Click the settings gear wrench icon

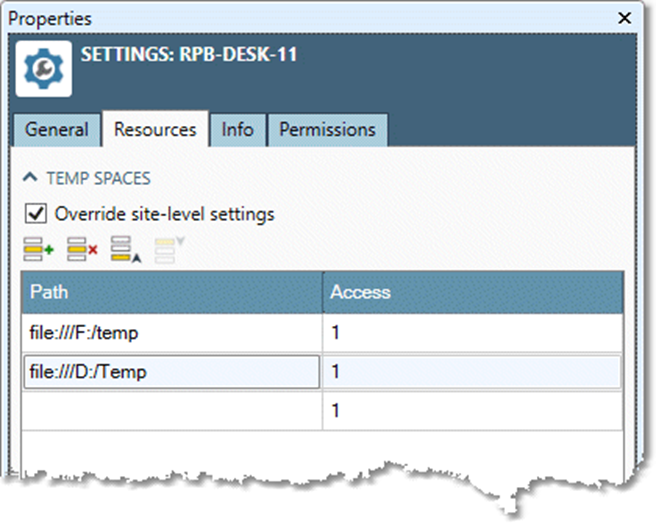point(44,67)
